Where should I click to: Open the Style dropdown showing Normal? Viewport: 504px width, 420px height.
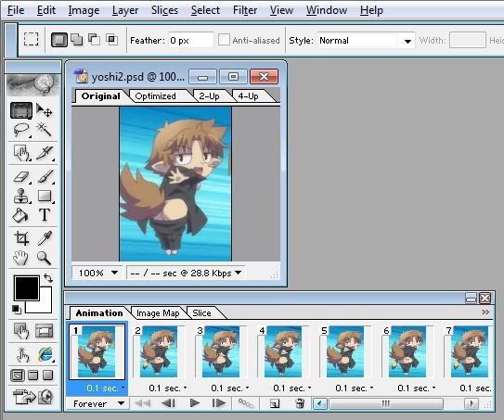(x=366, y=41)
